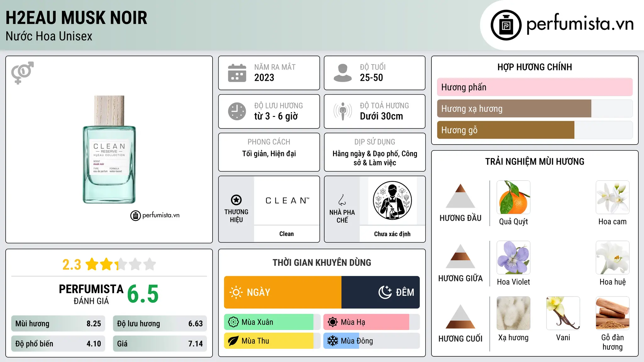Click the perfumer illustration above Chưa xác định
This screenshot has width=644, height=362.
coord(392,200)
